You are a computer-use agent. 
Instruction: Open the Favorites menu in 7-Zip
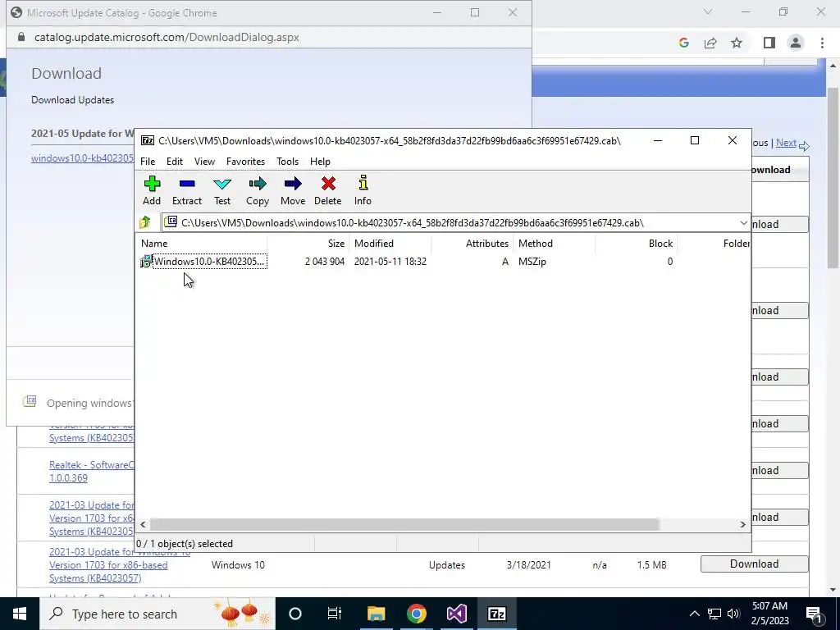pyautogui.click(x=245, y=162)
